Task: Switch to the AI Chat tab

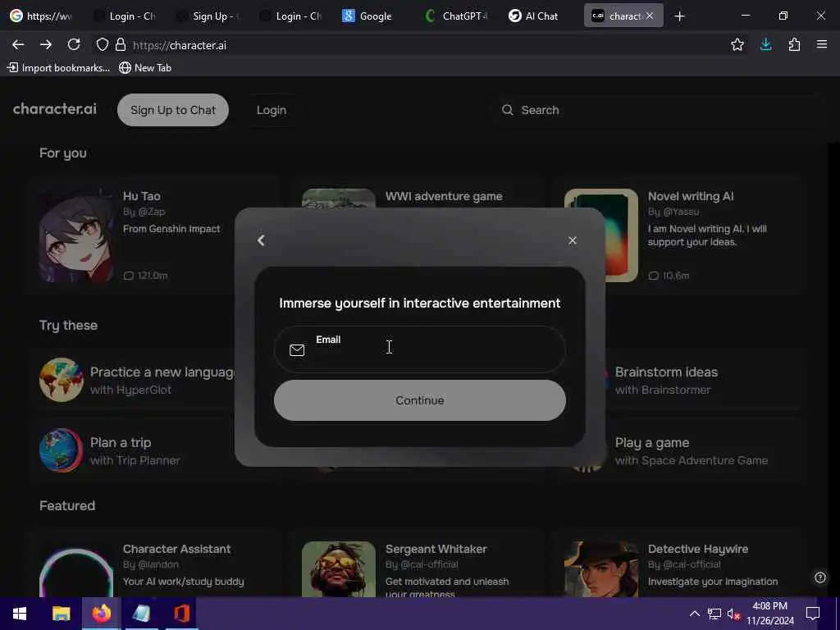Action: click(x=533, y=16)
